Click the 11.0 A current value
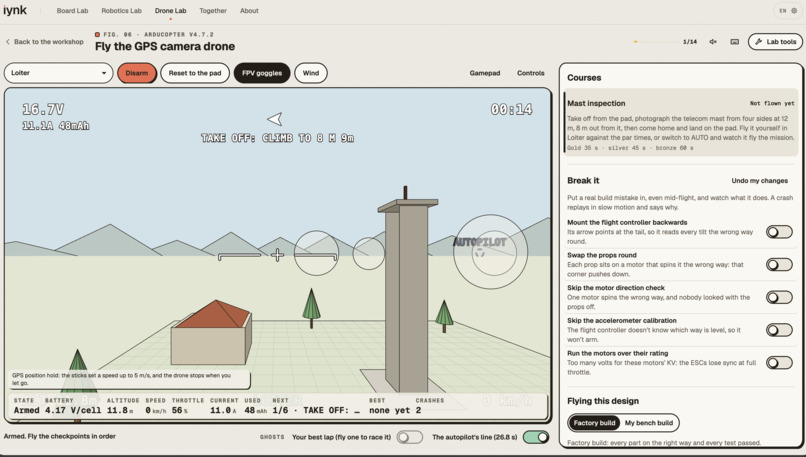Image resolution: width=806 pixels, height=457 pixels. pyautogui.click(x=224, y=410)
